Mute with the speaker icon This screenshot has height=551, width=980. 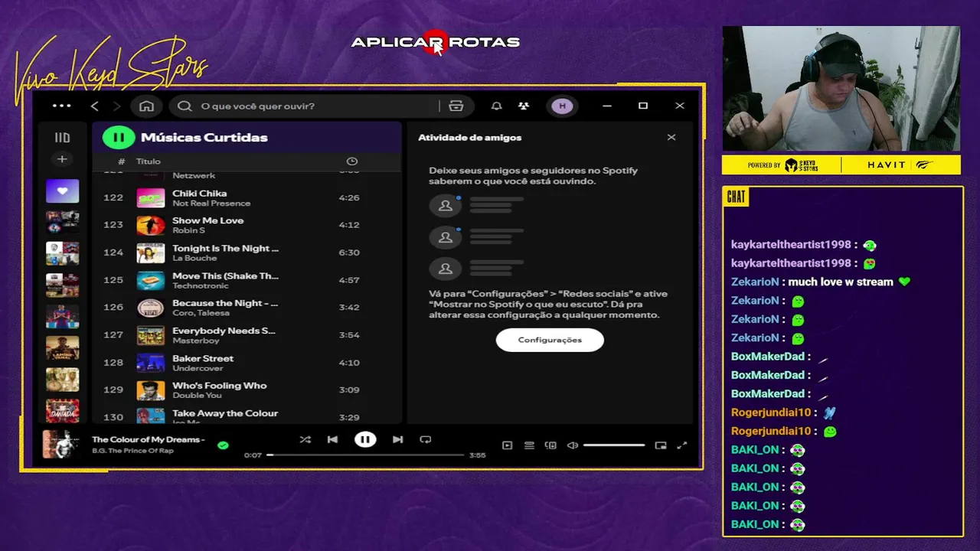[x=572, y=445]
